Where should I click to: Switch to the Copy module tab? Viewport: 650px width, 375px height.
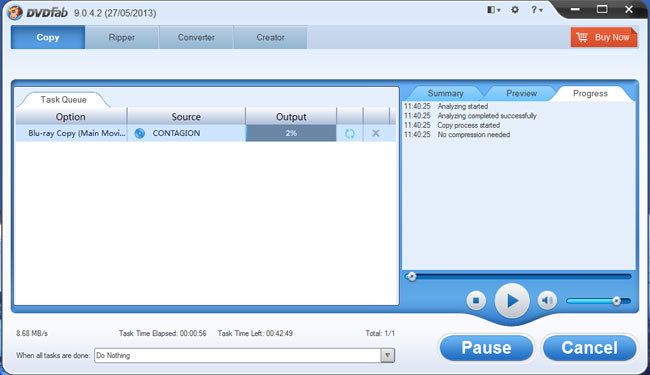(x=48, y=37)
